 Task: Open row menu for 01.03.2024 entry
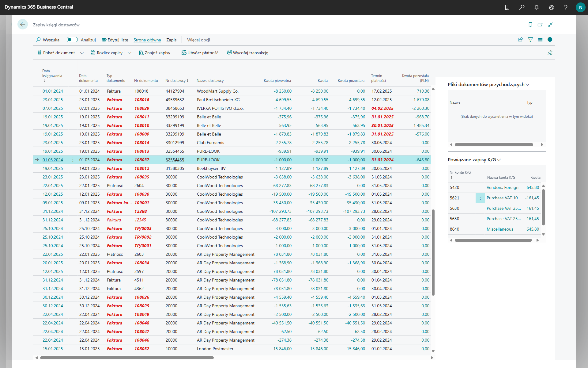[x=73, y=160]
